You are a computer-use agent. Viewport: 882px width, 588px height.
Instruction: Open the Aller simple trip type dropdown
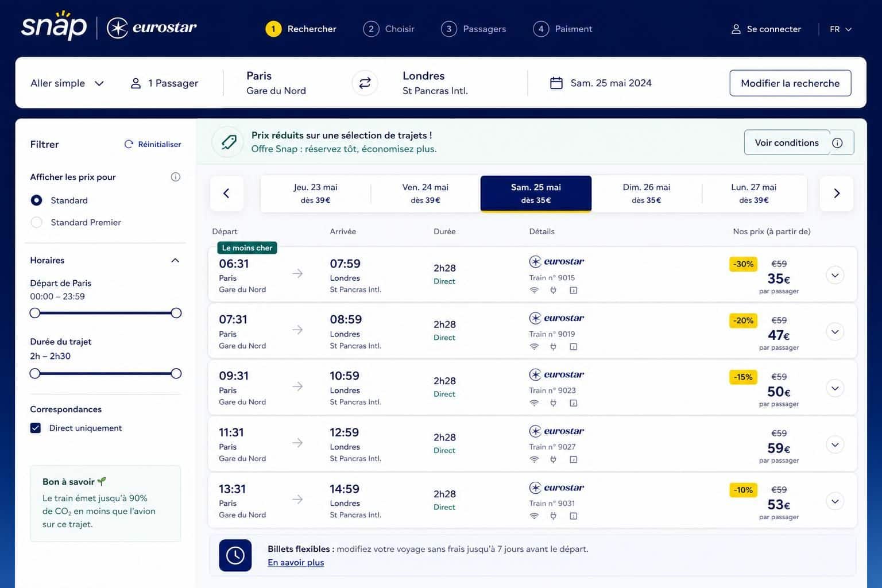(67, 83)
